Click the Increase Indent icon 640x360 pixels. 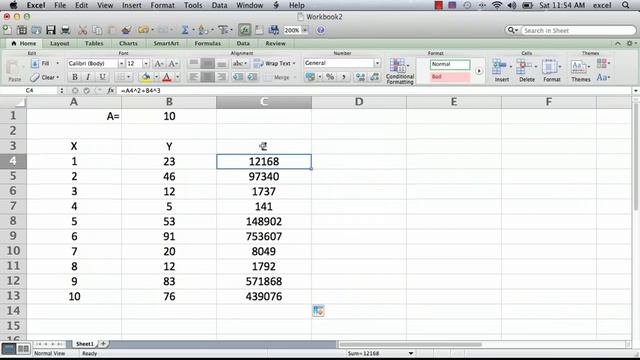[x=252, y=77]
